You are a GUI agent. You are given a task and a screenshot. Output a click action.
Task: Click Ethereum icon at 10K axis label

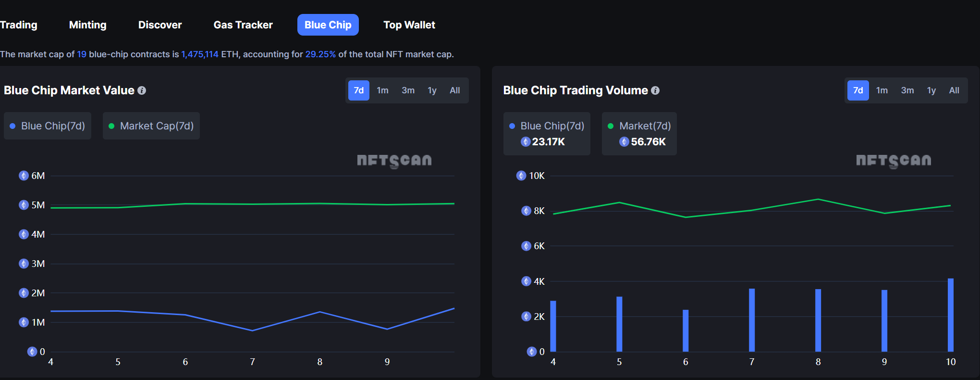[x=521, y=176]
